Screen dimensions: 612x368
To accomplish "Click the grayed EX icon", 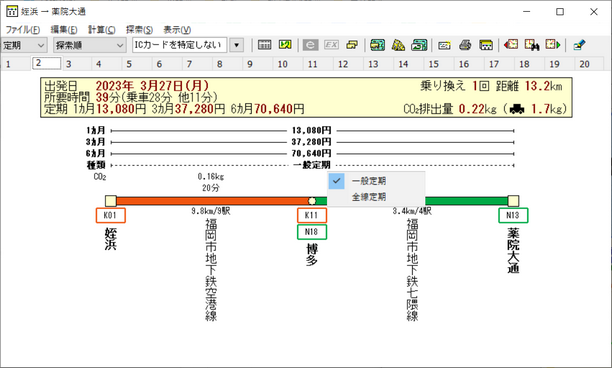I will [331, 45].
